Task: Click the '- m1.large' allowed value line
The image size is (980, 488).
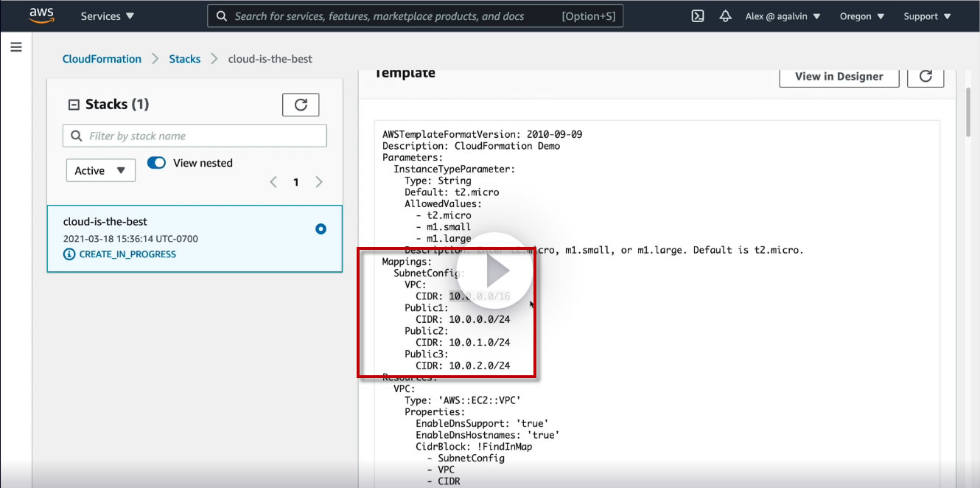Action: [444, 239]
